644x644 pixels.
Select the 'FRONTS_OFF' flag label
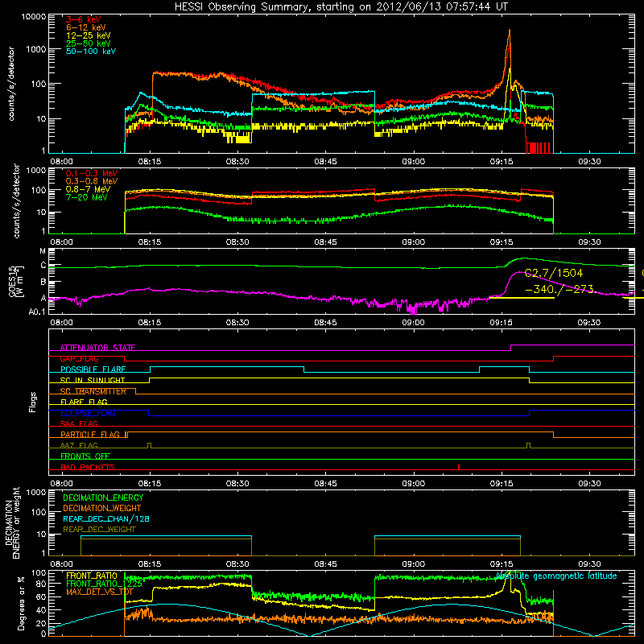(85, 456)
